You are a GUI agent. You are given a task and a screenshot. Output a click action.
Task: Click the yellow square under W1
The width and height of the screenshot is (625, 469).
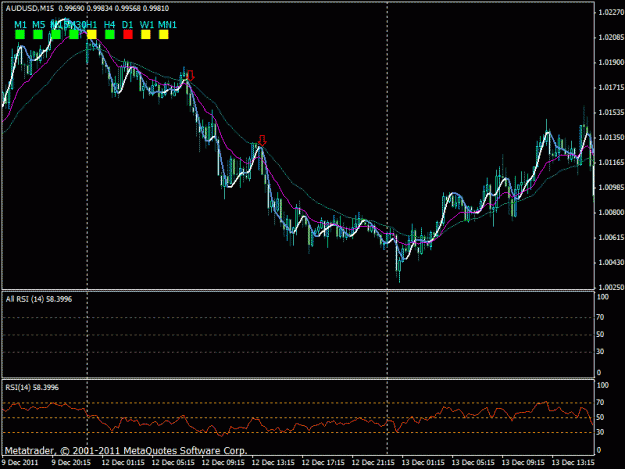[146, 35]
